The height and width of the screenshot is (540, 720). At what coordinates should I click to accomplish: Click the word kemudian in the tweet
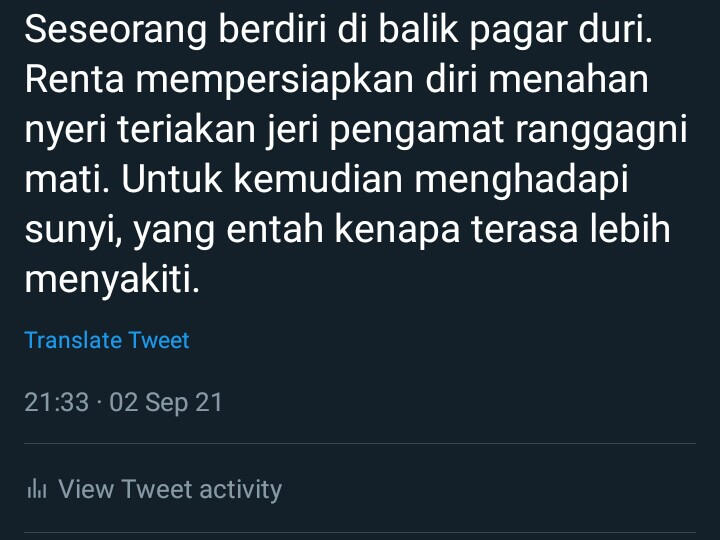coord(318,179)
